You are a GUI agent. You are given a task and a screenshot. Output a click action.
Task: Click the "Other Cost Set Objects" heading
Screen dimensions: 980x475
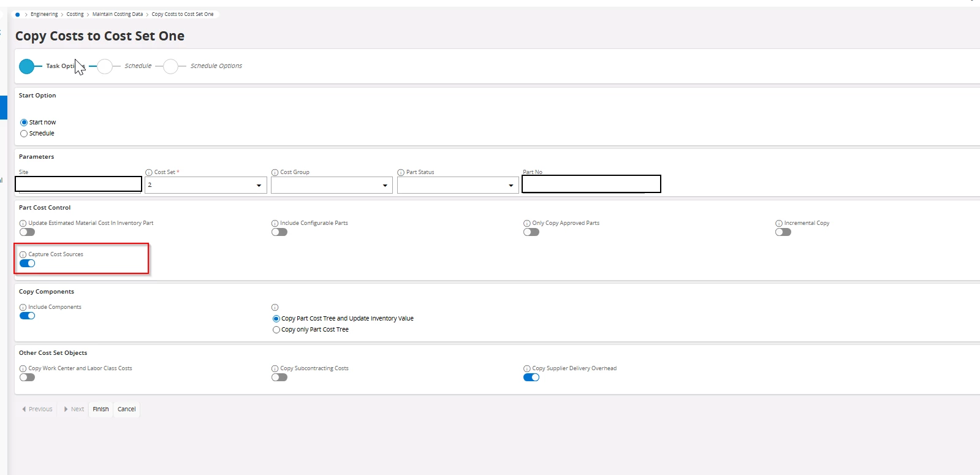point(53,353)
